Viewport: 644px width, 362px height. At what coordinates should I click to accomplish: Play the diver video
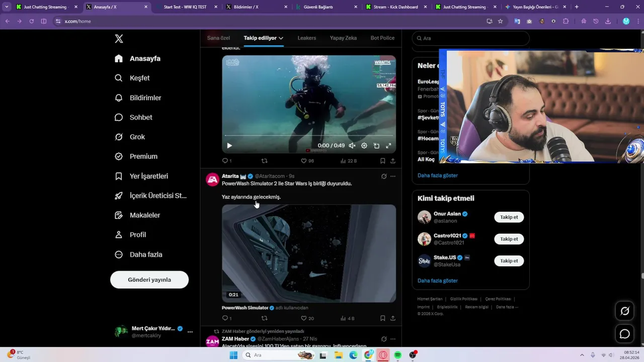tap(229, 146)
